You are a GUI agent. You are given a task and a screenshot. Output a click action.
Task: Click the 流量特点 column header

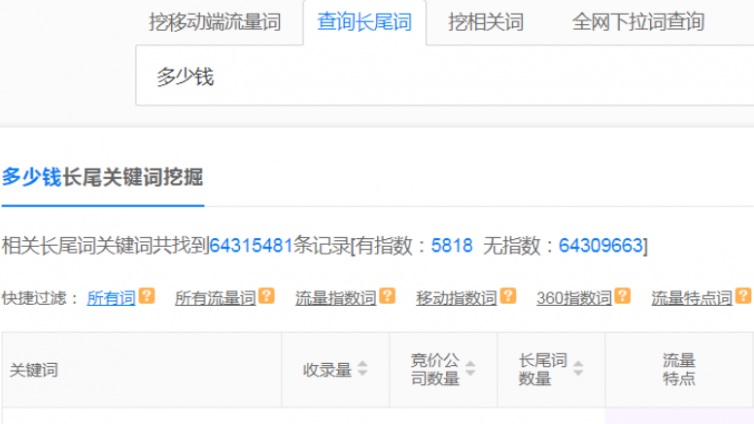pos(679,370)
